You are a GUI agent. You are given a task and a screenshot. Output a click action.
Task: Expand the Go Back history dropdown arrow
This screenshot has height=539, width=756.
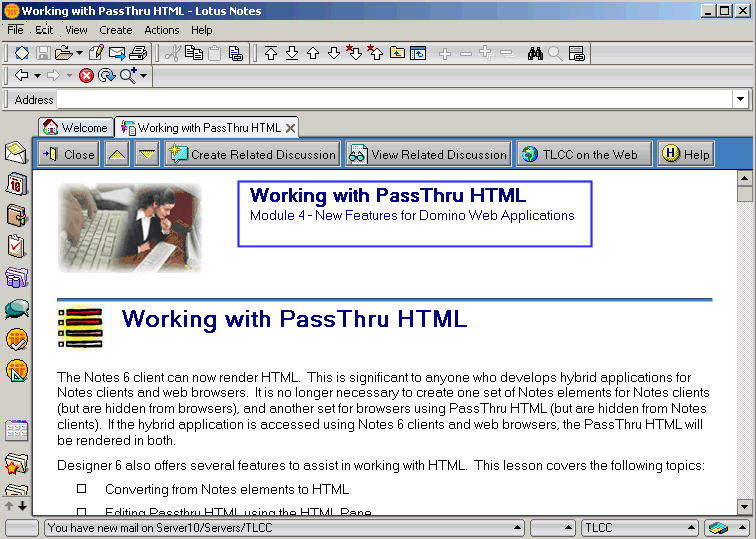(37, 76)
